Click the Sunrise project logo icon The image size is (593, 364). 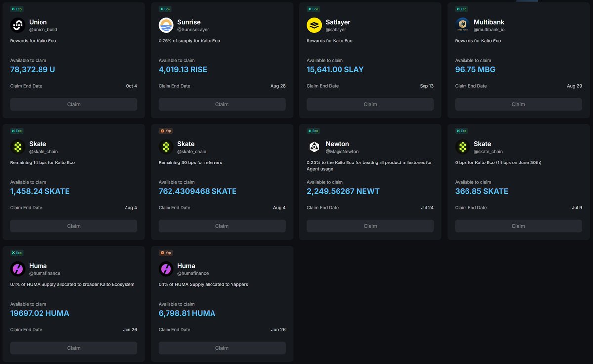166,25
